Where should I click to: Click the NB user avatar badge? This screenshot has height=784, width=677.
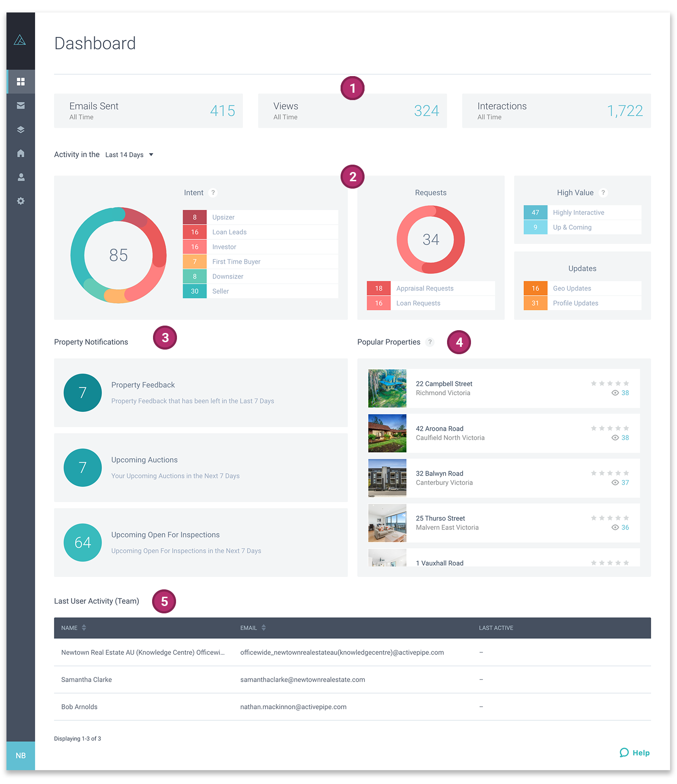tap(21, 755)
